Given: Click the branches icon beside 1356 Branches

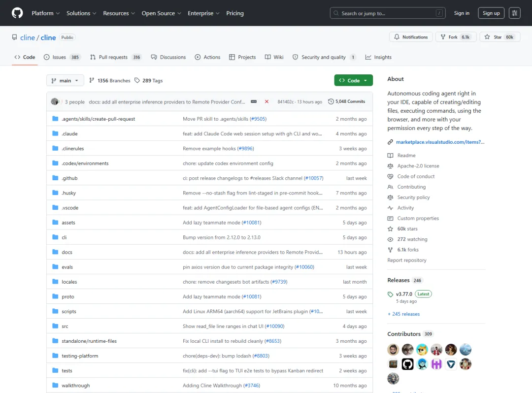Looking at the screenshot, I should click(92, 80).
